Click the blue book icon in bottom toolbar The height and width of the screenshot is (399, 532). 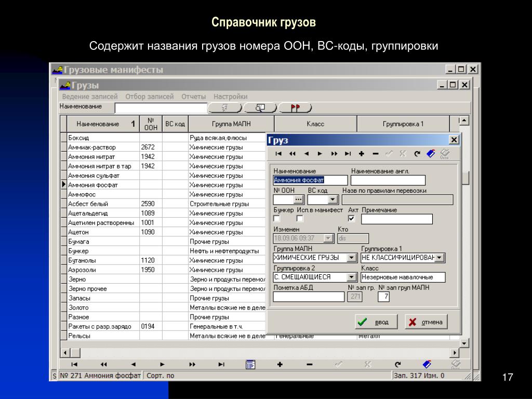(427, 364)
